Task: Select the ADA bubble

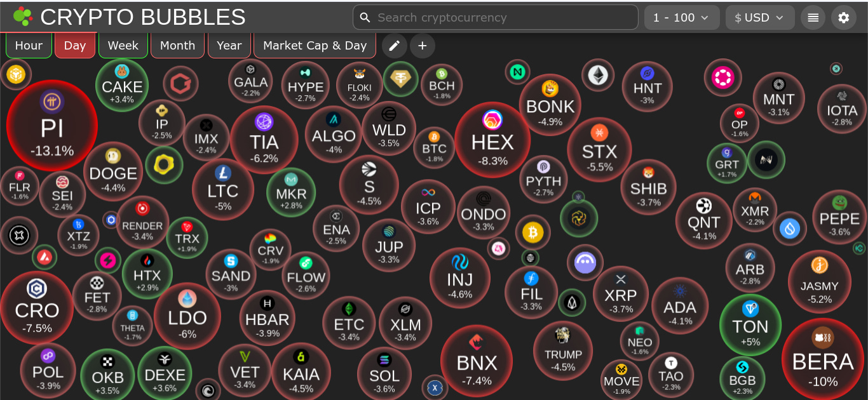Action: point(680,305)
